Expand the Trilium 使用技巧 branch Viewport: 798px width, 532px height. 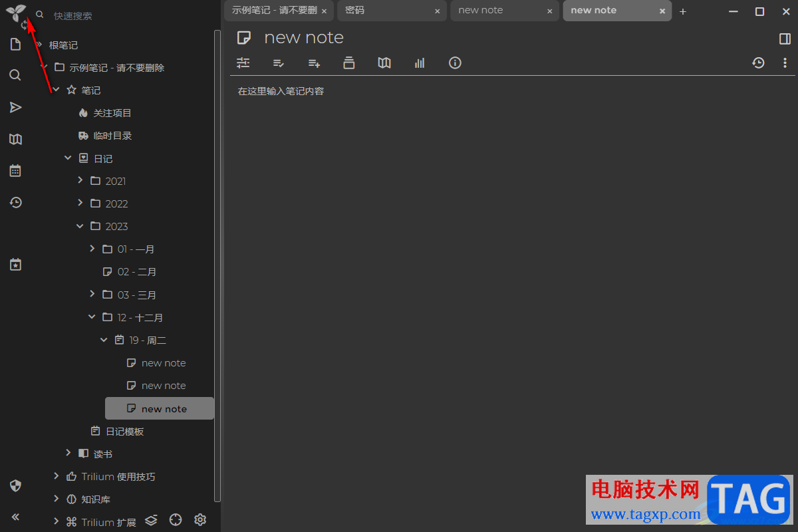pos(56,476)
